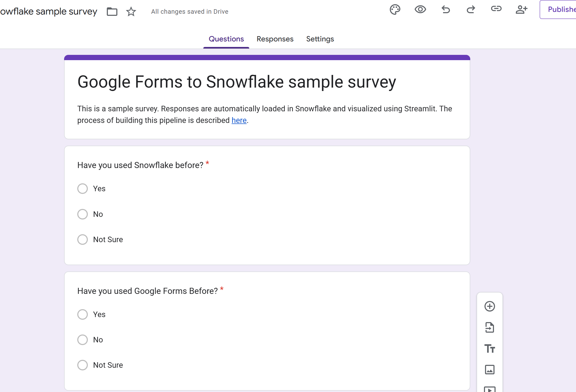Click the Redo arrow icon

(471, 10)
